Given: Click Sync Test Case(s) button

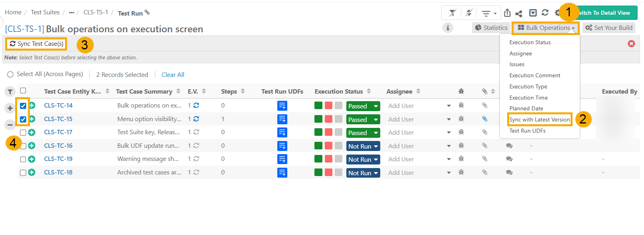Looking at the screenshot, I should point(36,44).
